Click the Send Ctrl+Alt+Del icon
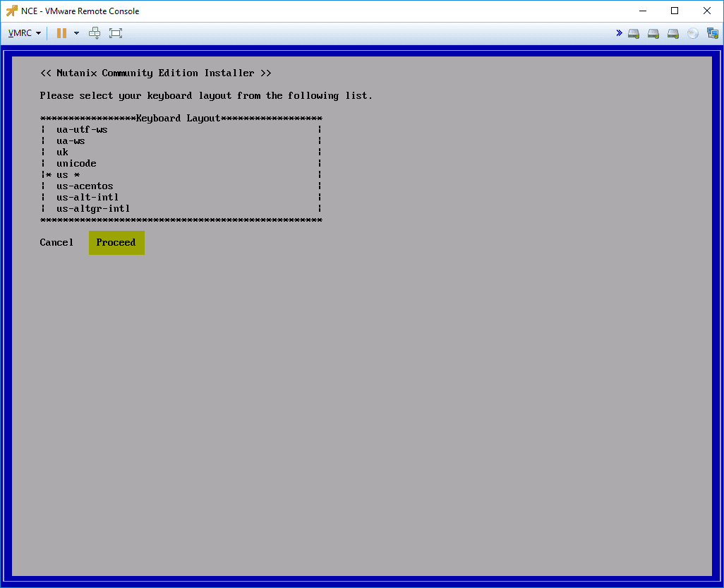The height and width of the screenshot is (588, 724). 94,32
